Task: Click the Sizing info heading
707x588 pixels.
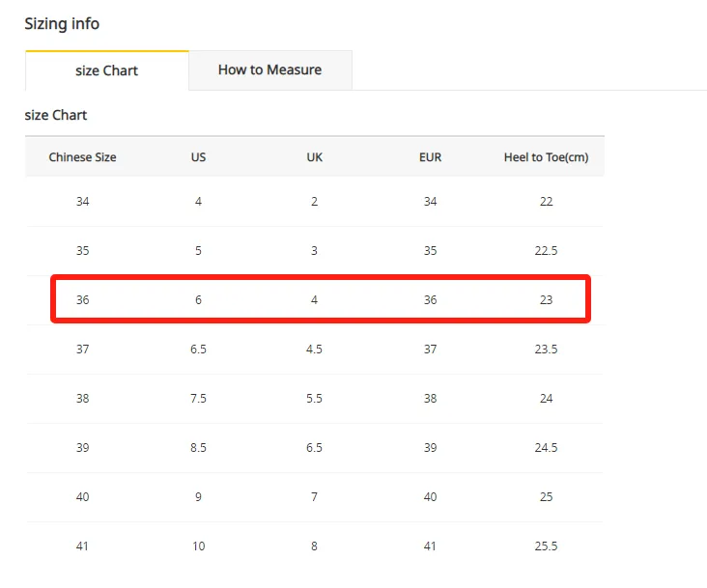Action: 62,23
